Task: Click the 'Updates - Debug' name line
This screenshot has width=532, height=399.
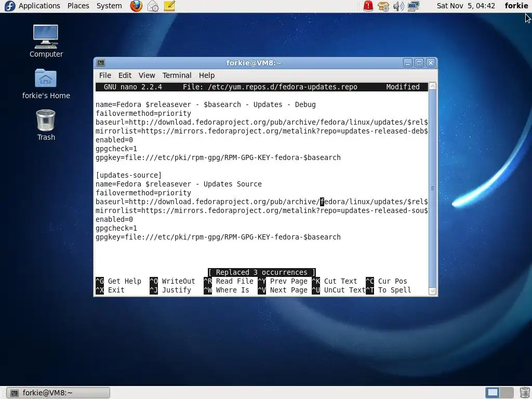Action: 206,104
